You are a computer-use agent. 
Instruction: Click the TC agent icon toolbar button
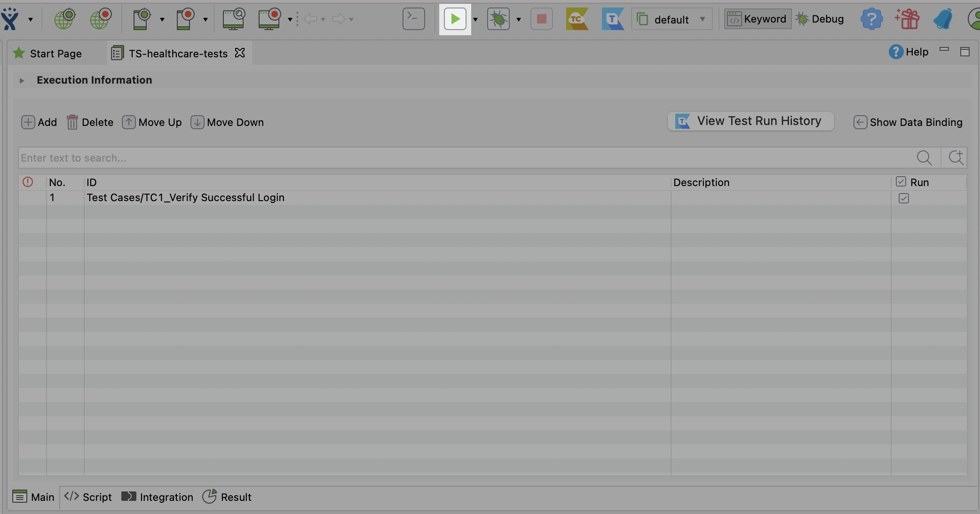tap(577, 18)
